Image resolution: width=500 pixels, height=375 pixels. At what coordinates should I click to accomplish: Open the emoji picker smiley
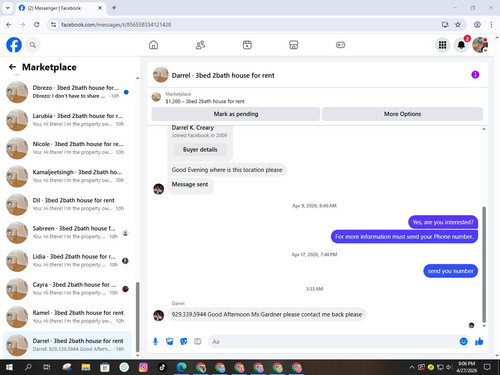coord(463,341)
